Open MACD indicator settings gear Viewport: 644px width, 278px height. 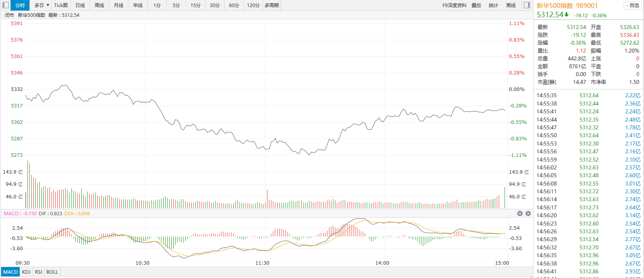(x=528, y=214)
